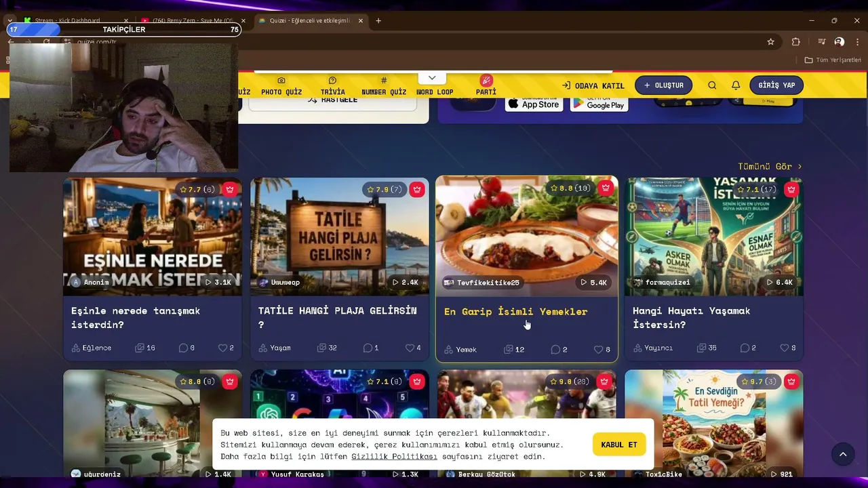Click the crown badge on Hangi Hayatı Yaşamak card
Screen dimensions: 868x488
791,190
